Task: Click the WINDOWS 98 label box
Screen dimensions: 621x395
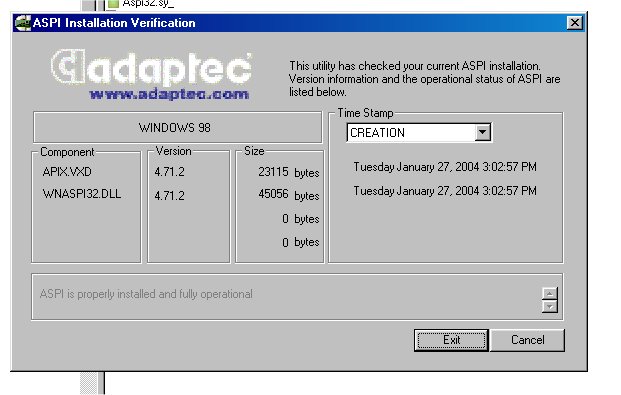Action: coord(178,128)
